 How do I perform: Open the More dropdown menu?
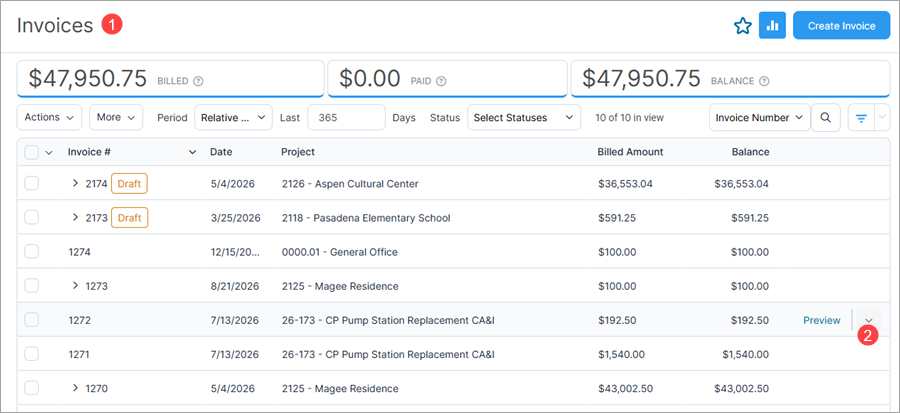[x=116, y=117]
